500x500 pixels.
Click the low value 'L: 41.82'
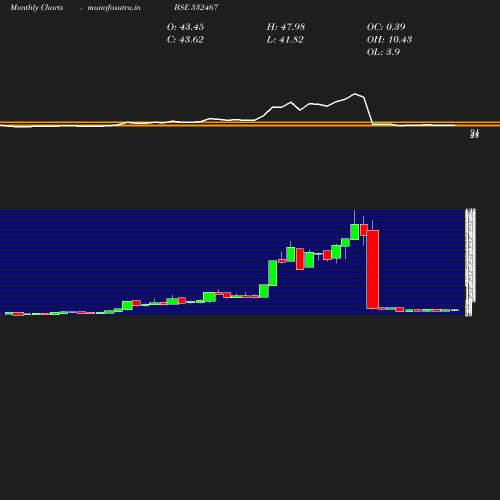pos(285,40)
